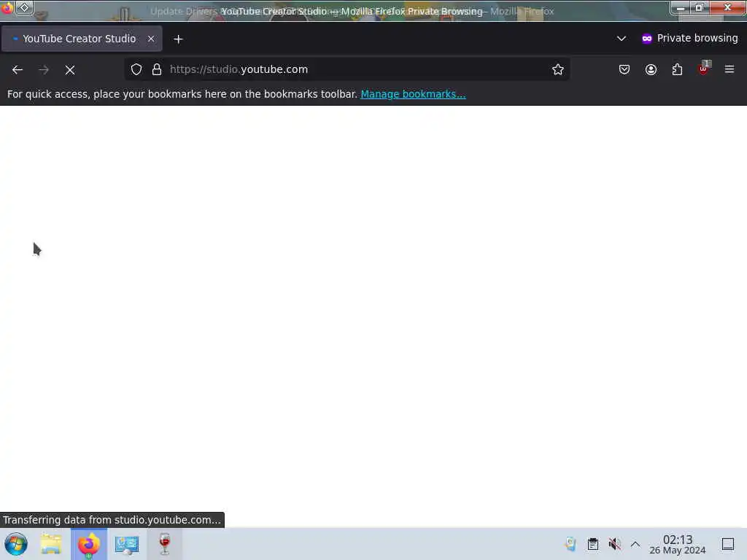Viewport: 747px width, 560px height.
Task: Go back to the previous page
Action: [18, 70]
